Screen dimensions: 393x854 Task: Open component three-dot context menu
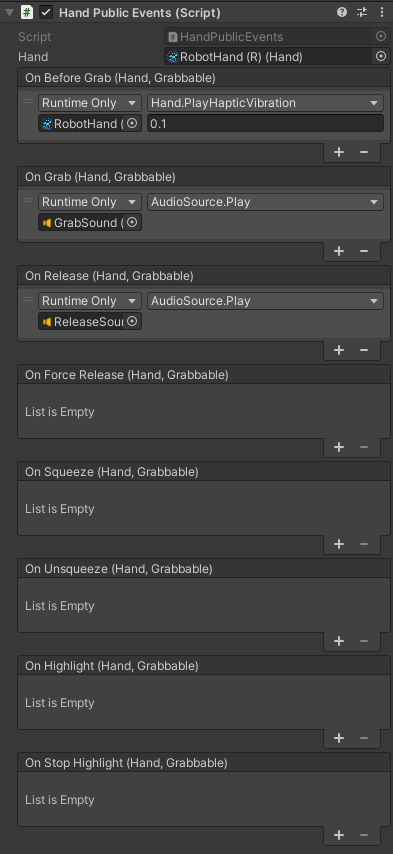pos(381,12)
